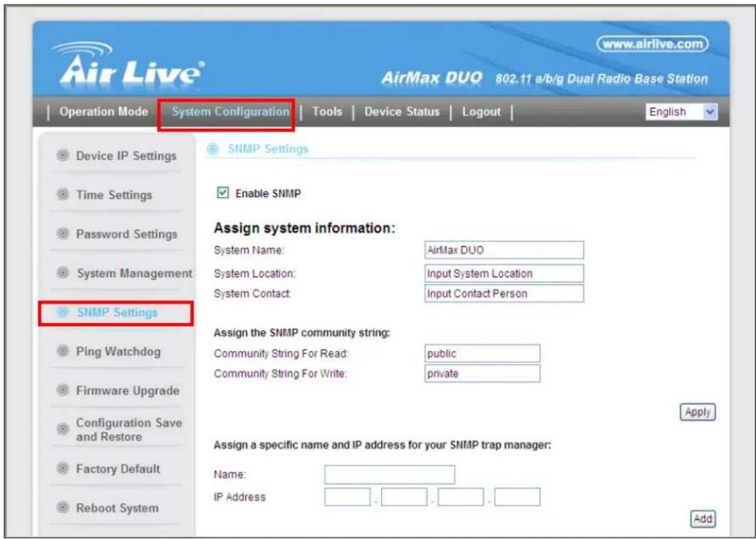Click the bullet icon beside Time Settings
Viewport: 756px width, 539px height.
pyautogui.click(x=62, y=194)
